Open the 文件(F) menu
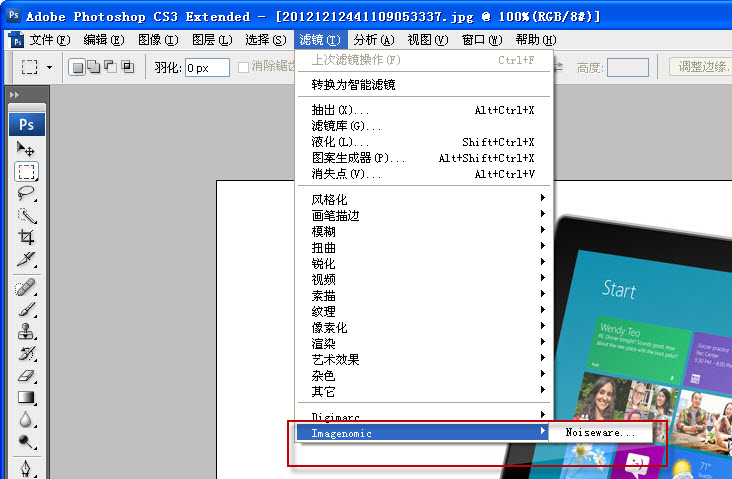 (x=50, y=40)
